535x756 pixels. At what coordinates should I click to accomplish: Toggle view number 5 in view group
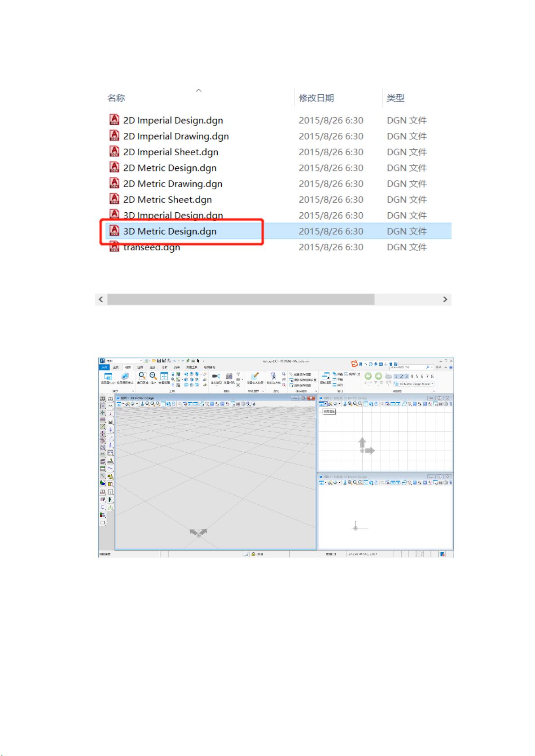click(x=417, y=376)
